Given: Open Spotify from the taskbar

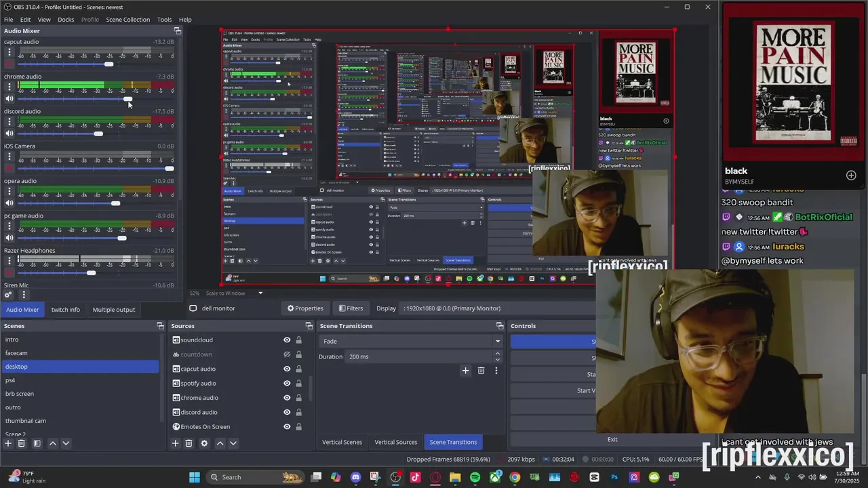Looking at the screenshot, I should [475, 477].
